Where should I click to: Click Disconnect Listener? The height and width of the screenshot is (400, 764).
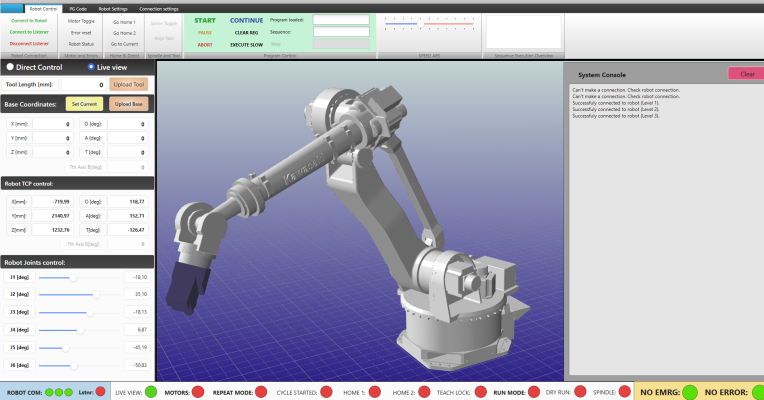point(29,44)
